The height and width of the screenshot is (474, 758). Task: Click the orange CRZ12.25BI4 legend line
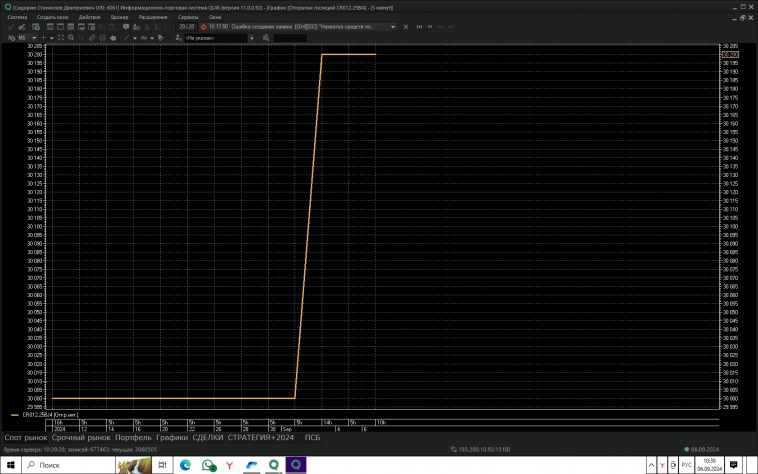[x=14, y=413]
